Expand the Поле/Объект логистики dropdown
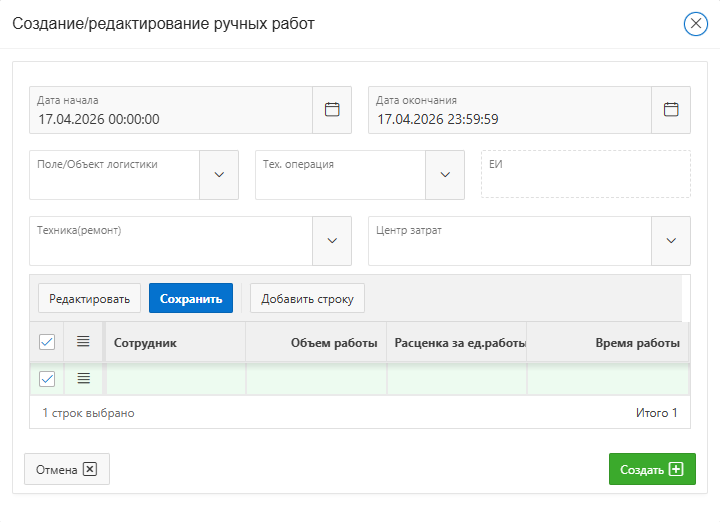 (x=219, y=175)
